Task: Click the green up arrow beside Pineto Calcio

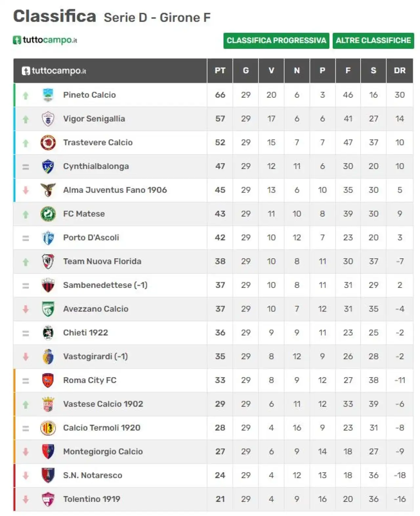Action: tap(26, 96)
